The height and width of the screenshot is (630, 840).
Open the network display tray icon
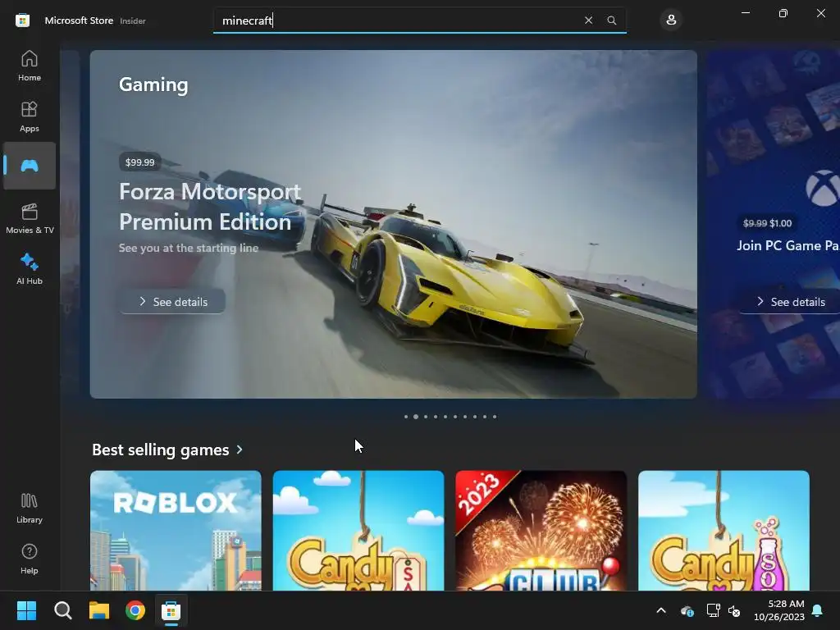pyautogui.click(x=713, y=610)
